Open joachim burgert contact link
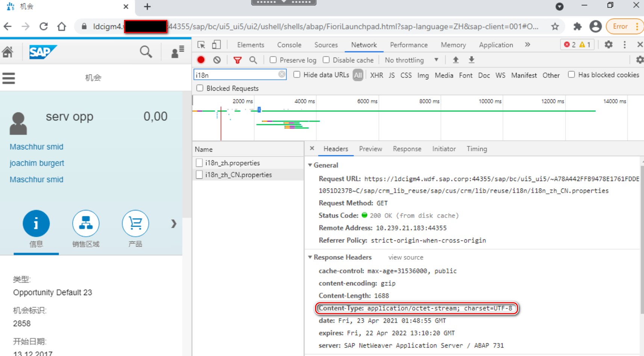Viewport: 644px width, 356px height. pos(37,163)
